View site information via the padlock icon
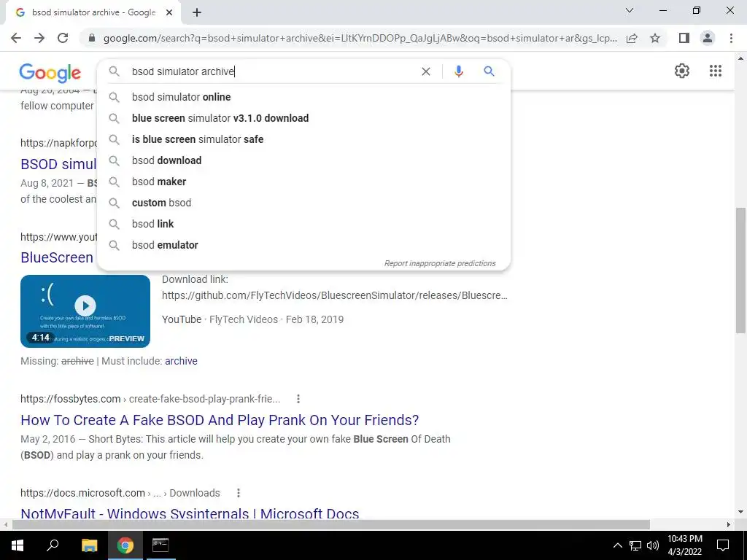Viewport: 747px width, 560px height. pos(92,38)
